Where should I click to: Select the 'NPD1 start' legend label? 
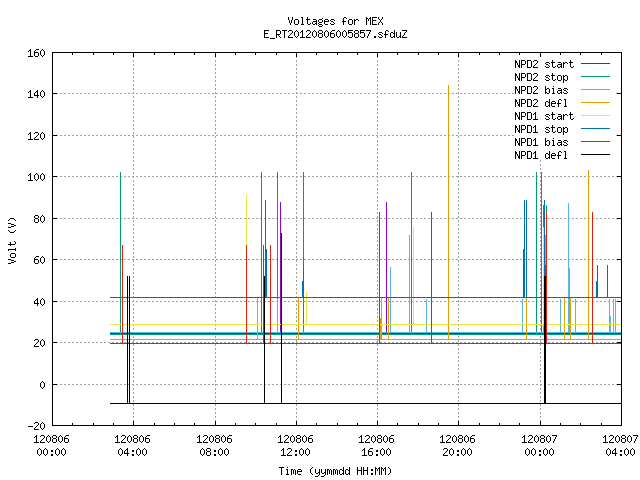[x=544, y=116]
